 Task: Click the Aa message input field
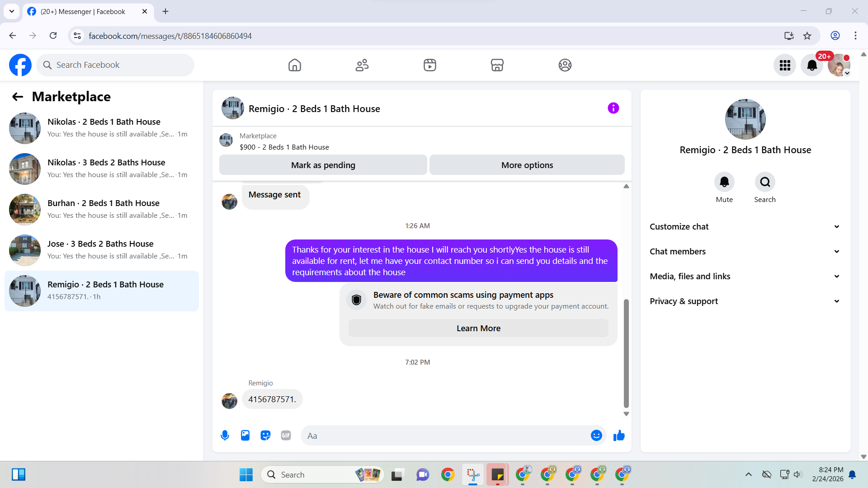coord(445,436)
